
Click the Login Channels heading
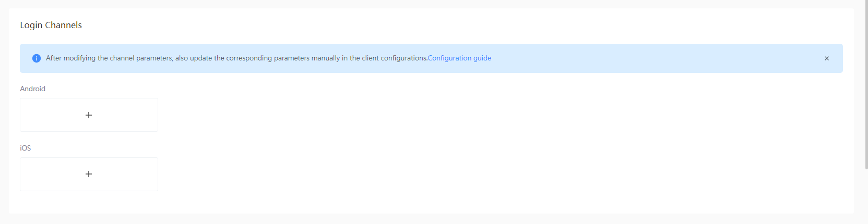click(x=51, y=25)
